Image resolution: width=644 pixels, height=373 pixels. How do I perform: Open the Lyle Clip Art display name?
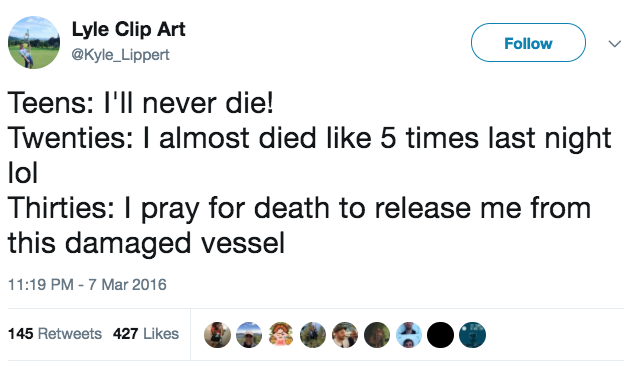point(129,30)
